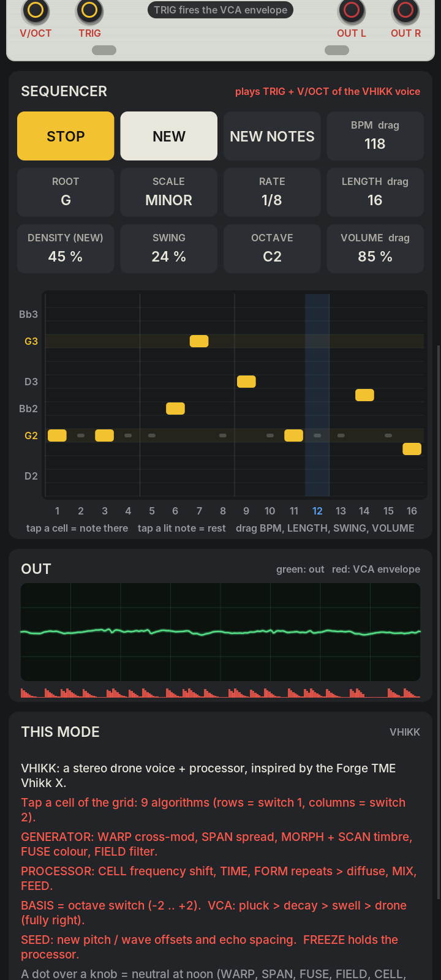
Task: Toggle the G2 note at step 11
Action: (293, 435)
